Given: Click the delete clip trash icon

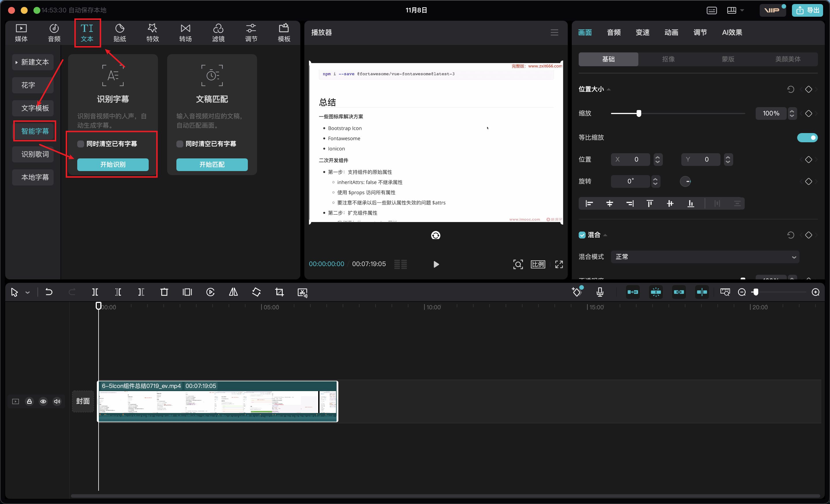Looking at the screenshot, I should pyautogui.click(x=164, y=292).
